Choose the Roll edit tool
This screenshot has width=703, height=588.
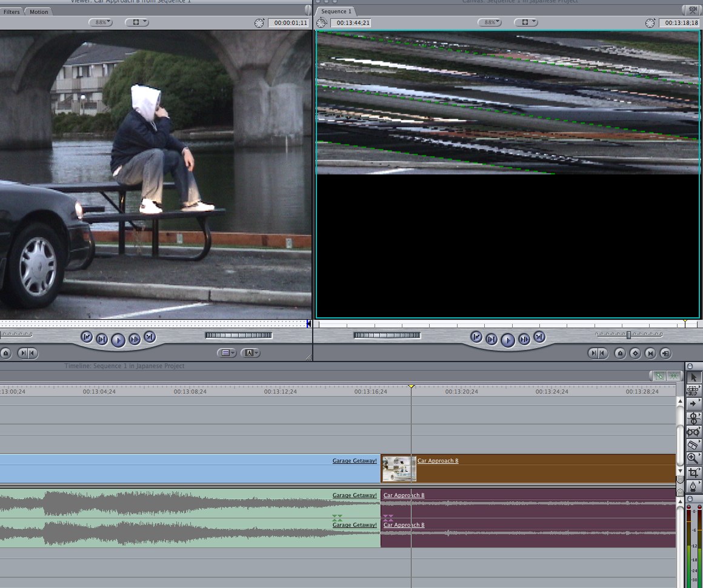(693, 418)
